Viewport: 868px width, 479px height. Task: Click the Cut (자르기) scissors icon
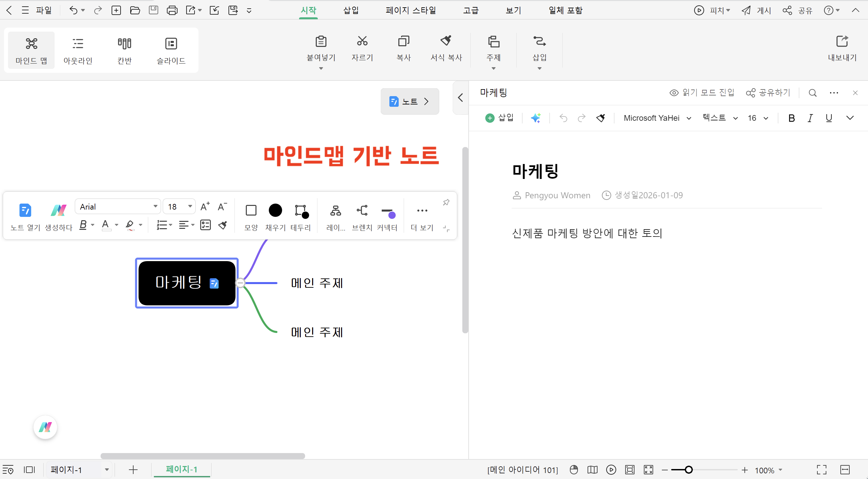(x=362, y=41)
